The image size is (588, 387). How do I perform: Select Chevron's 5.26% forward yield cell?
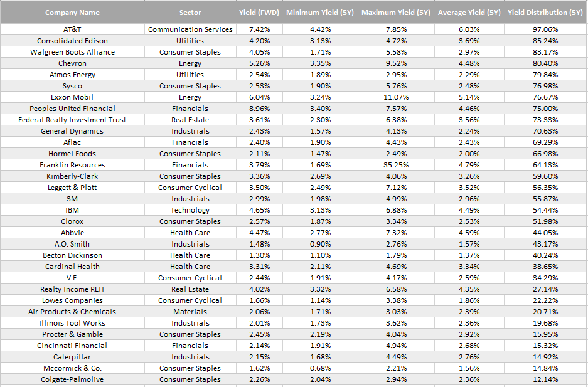click(260, 63)
